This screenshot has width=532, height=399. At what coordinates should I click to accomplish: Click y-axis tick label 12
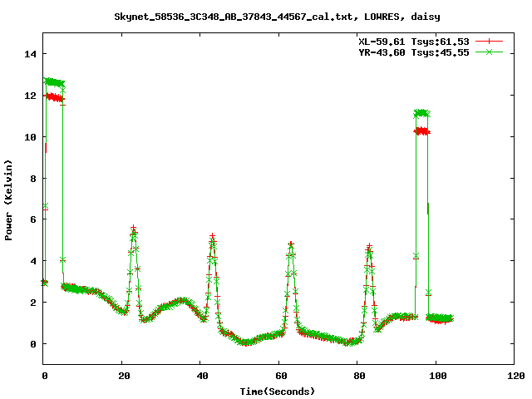(x=30, y=96)
